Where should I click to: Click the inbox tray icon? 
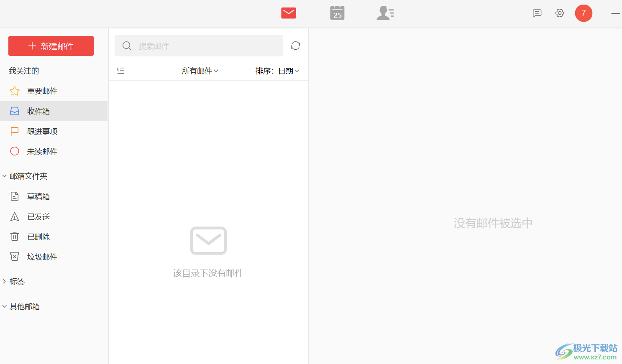point(15,111)
